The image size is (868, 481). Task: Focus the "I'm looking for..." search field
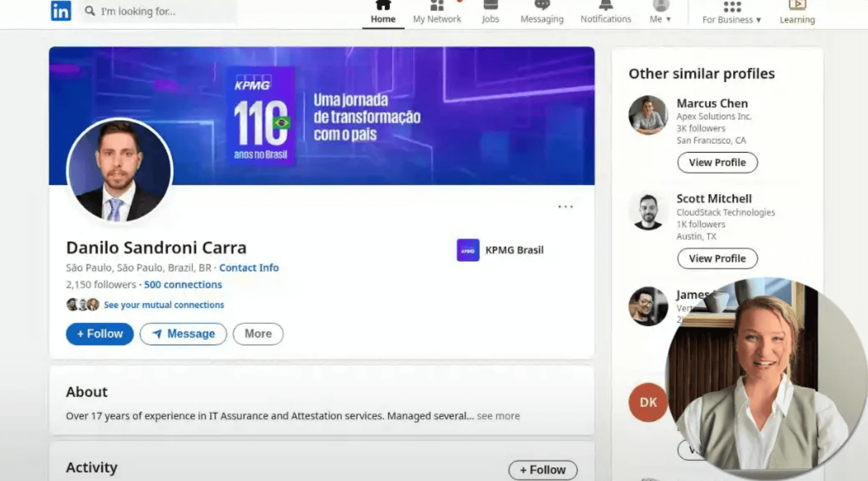(158, 11)
